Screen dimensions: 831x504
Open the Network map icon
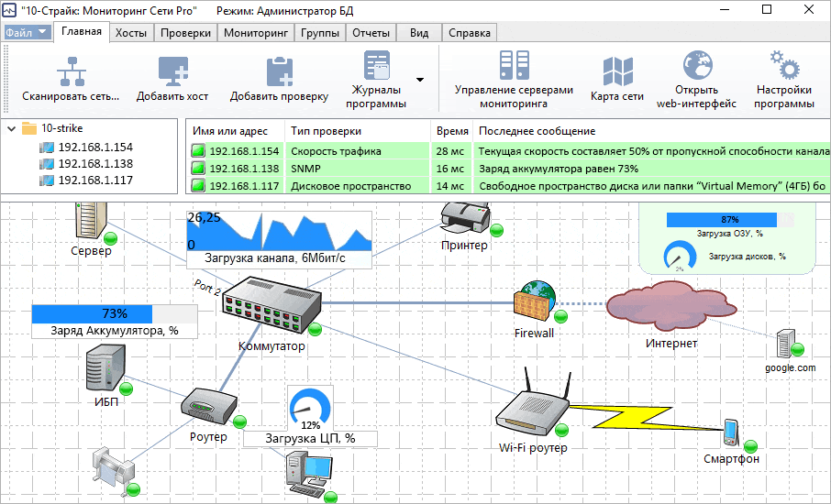[x=616, y=71]
